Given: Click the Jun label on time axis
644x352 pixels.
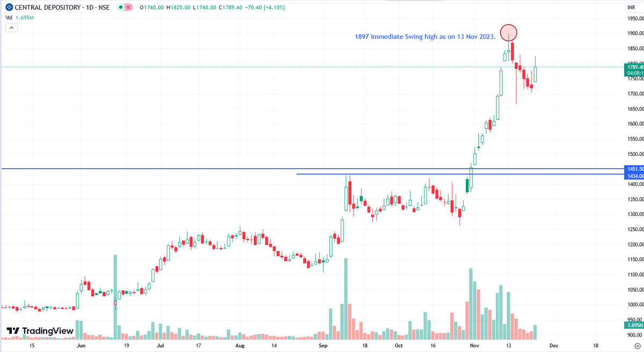Looking at the screenshot, I should pyautogui.click(x=81, y=346).
